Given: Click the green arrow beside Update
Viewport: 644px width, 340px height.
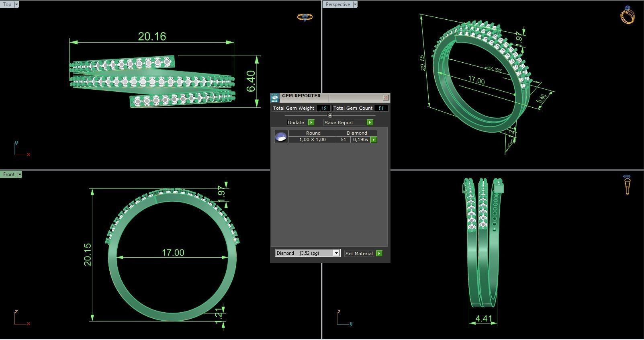Looking at the screenshot, I should point(311,122).
